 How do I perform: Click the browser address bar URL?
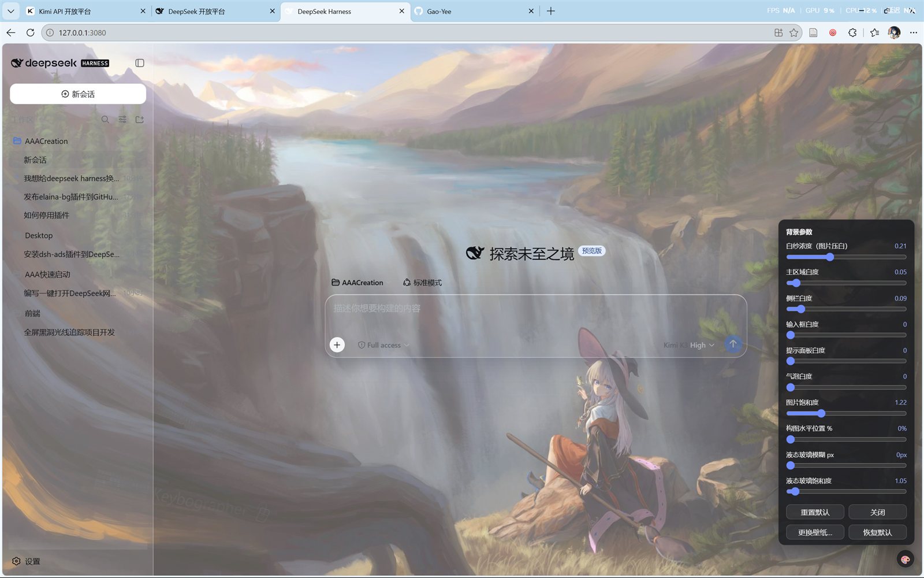pyautogui.click(x=82, y=33)
